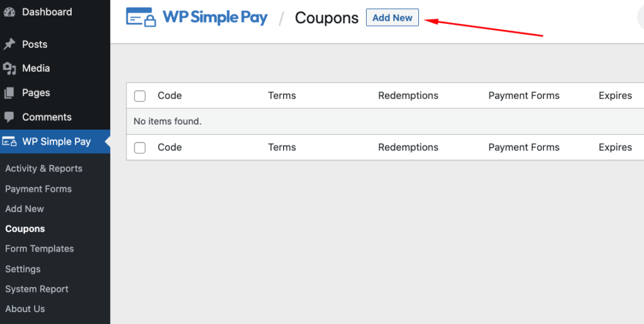The width and height of the screenshot is (644, 324).
Task: Open Payment Forms submenu item
Action: (38, 189)
